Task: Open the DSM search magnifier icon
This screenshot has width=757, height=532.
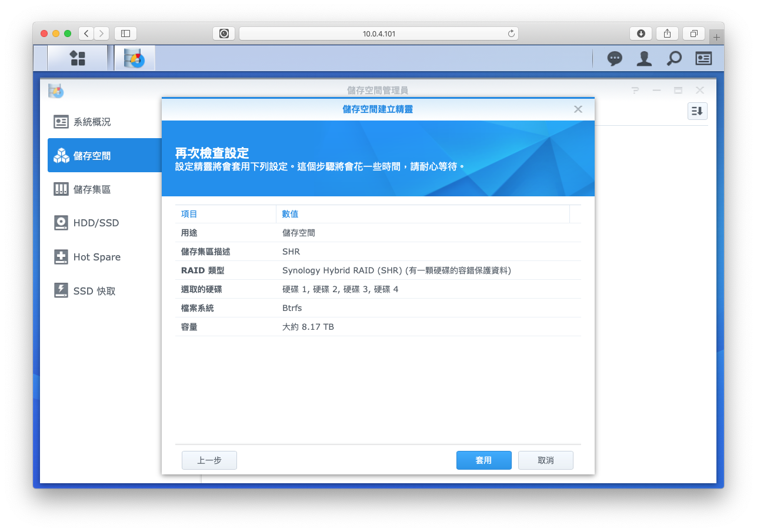Action: pos(674,58)
